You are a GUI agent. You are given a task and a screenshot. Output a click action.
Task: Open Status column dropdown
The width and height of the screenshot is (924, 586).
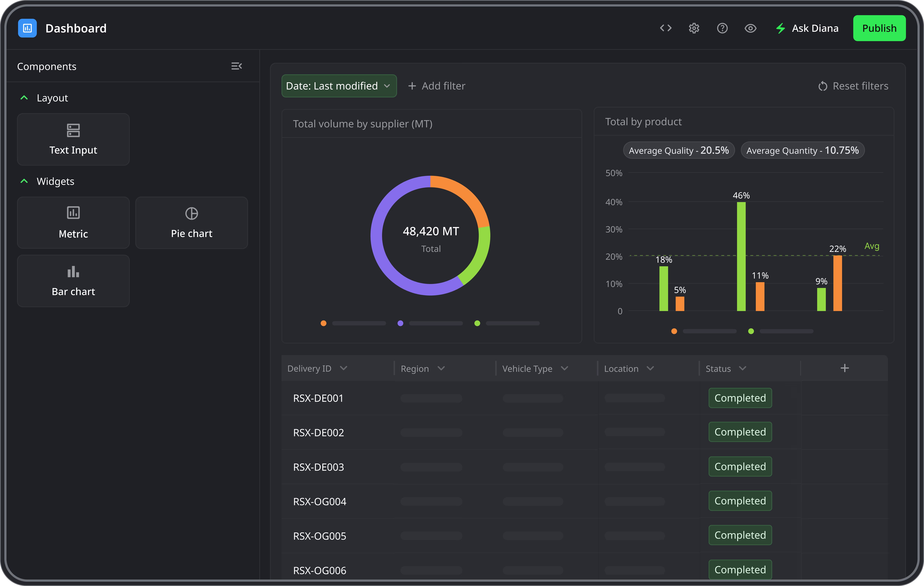pyautogui.click(x=742, y=368)
